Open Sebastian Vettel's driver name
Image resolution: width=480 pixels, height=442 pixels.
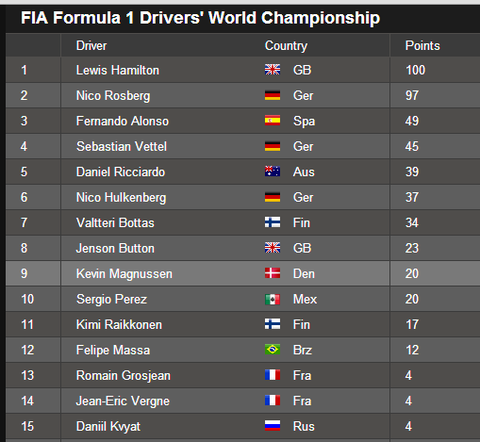[121, 146]
